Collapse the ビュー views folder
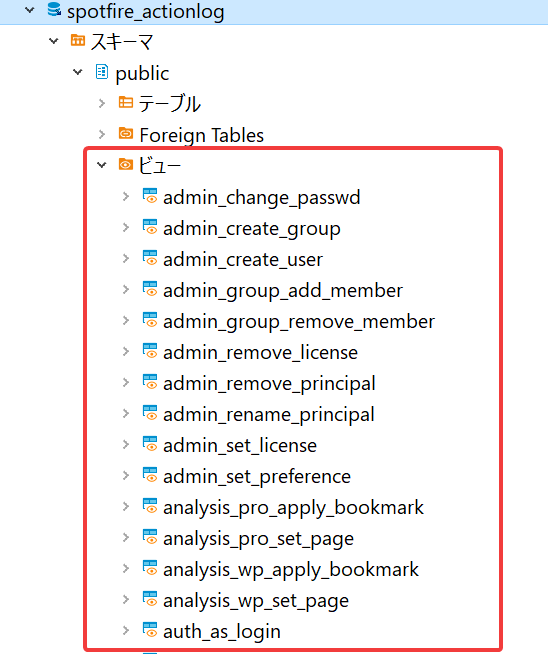The width and height of the screenshot is (548, 654). 102,165
